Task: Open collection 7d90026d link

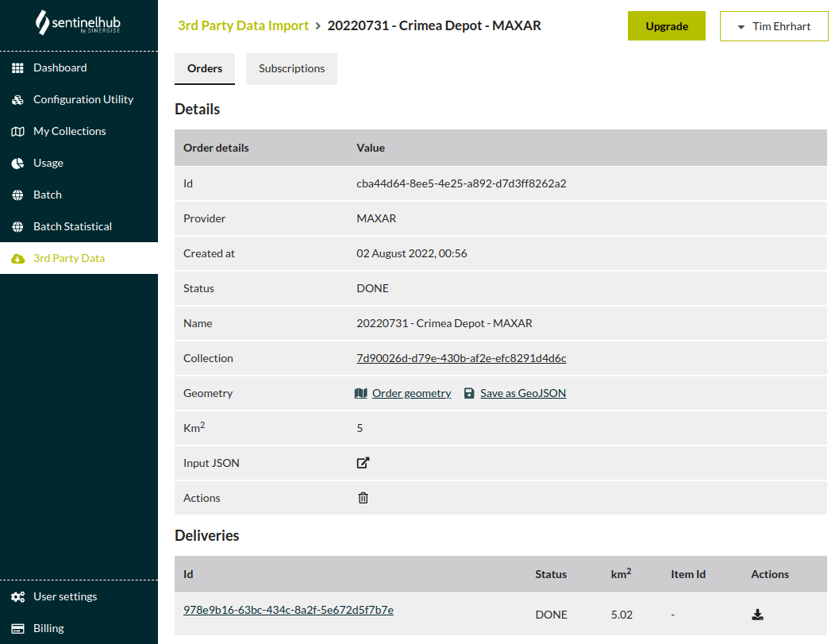Action: pos(461,358)
